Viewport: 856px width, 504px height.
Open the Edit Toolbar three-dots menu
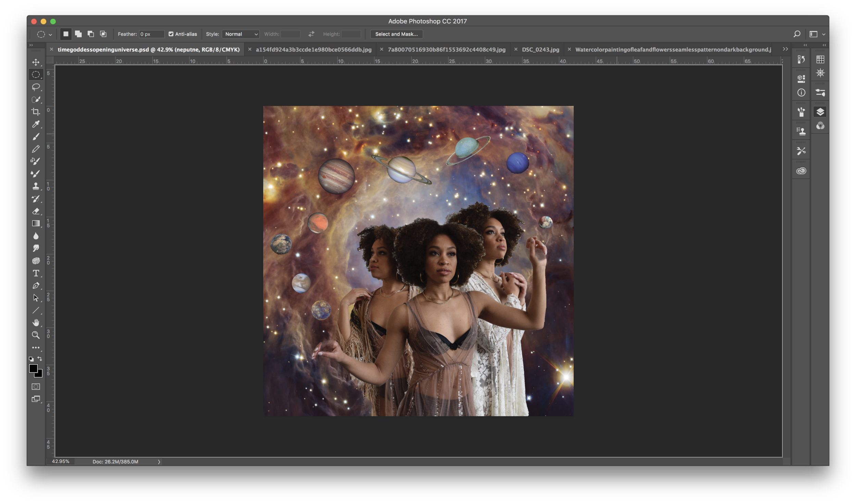click(x=36, y=348)
